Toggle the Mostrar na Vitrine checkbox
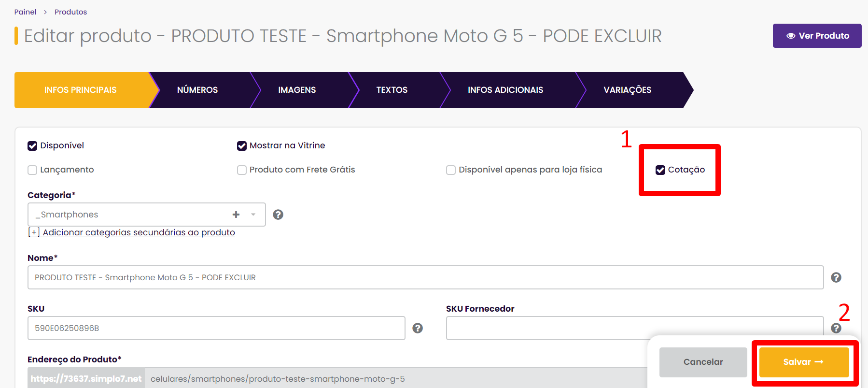Screen dimensions: 868x388 [242, 146]
